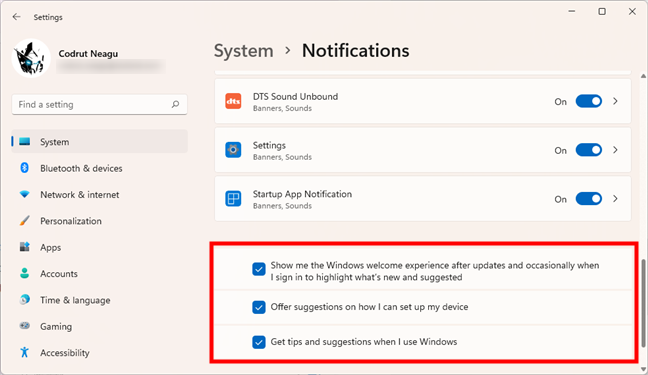648x375 pixels.
Task: Open the Apps section label
Action: tap(50, 248)
